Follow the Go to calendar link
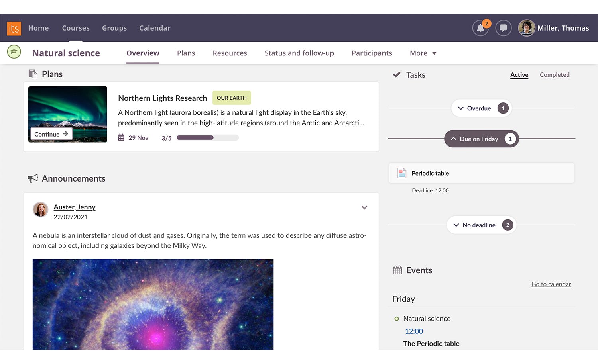 tap(551, 284)
